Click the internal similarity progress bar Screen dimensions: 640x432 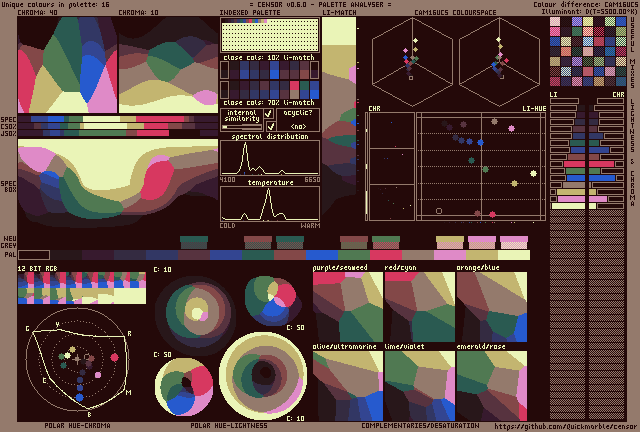pos(242,127)
